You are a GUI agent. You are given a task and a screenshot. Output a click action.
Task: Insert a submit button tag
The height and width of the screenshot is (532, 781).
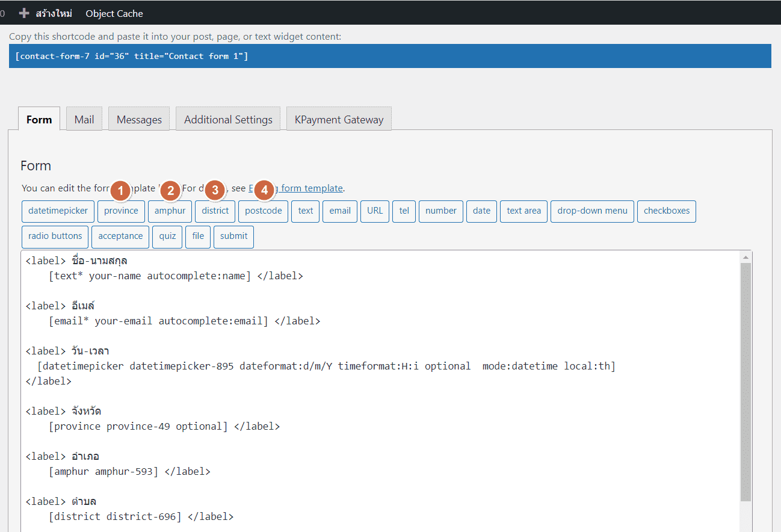pos(233,237)
